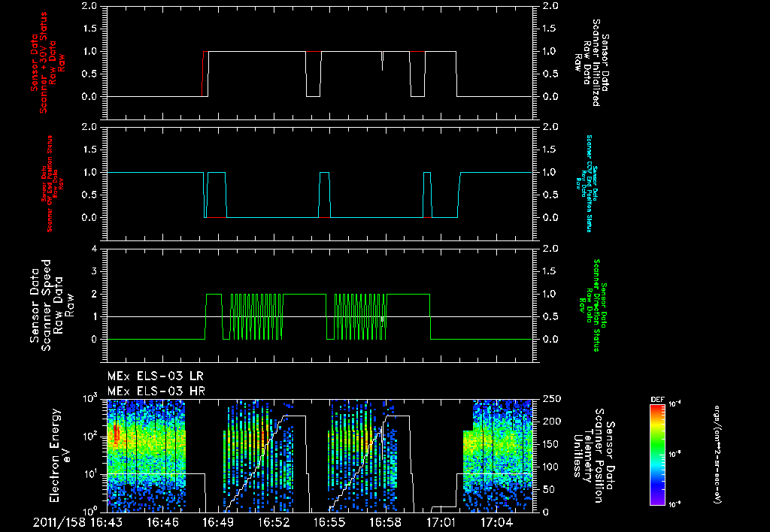Screen dimensions: 770x532
Task: Click the 16:52 time axis label
Action: 274,522
